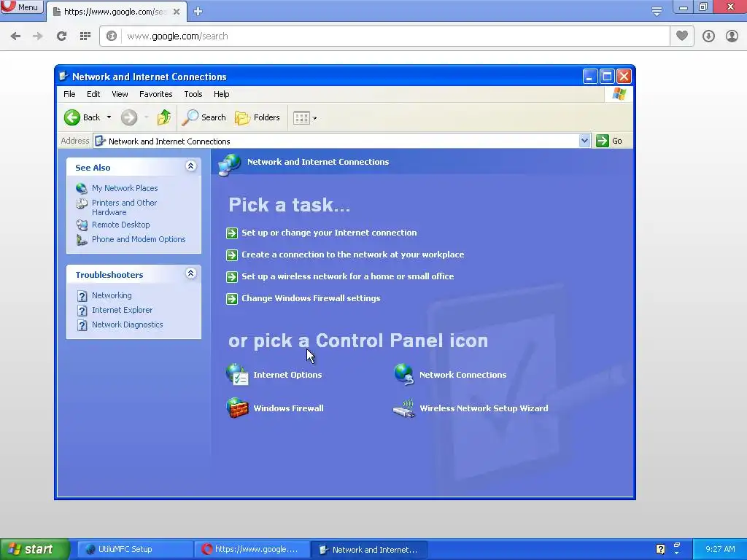Click the Up folder icon in the toolbar
Image resolution: width=747 pixels, height=560 pixels.
tap(164, 117)
